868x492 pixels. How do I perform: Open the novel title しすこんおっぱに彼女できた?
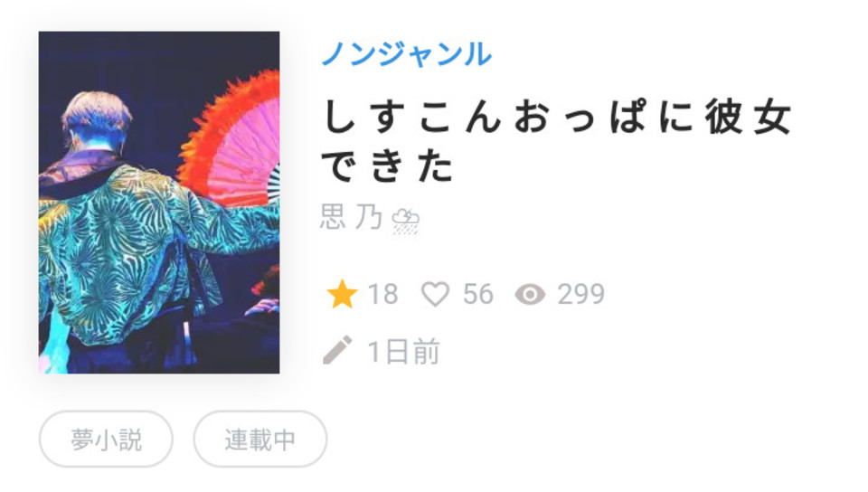tap(556, 141)
